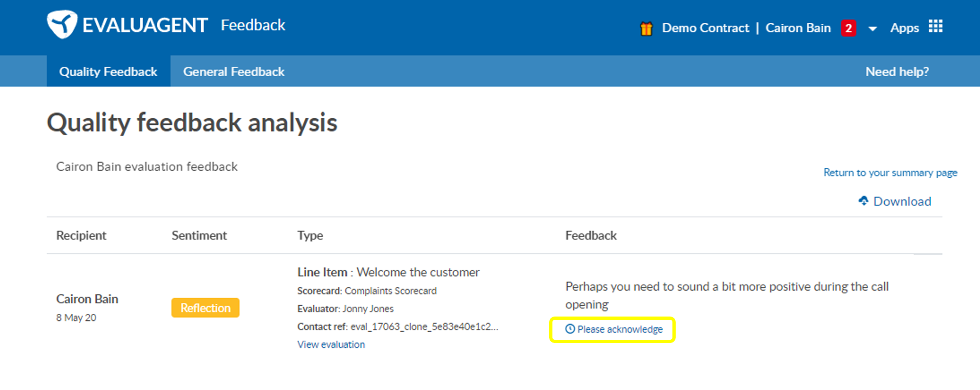Click the clock icon beside Please acknowledge
The height and width of the screenshot is (390, 980).
click(x=570, y=329)
